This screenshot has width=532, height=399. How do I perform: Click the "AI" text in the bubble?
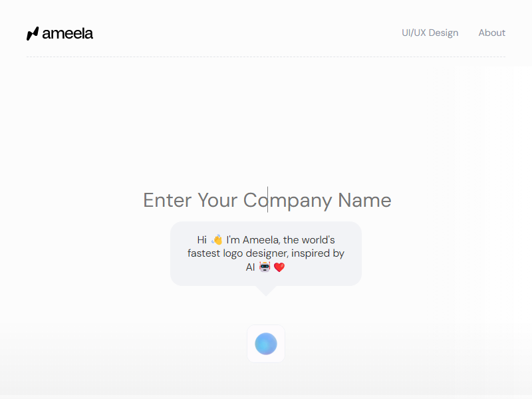(x=250, y=267)
